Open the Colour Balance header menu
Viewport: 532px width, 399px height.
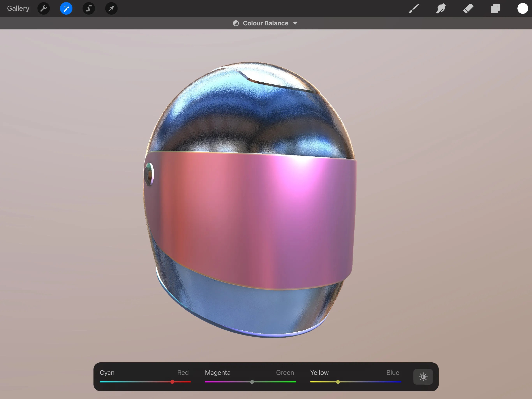click(x=265, y=23)
